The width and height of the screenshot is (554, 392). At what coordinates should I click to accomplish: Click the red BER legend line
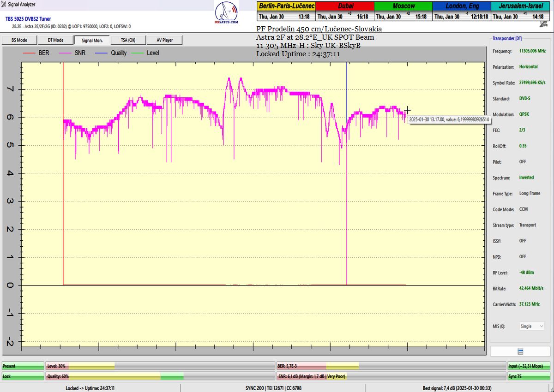tap(29, 53)
